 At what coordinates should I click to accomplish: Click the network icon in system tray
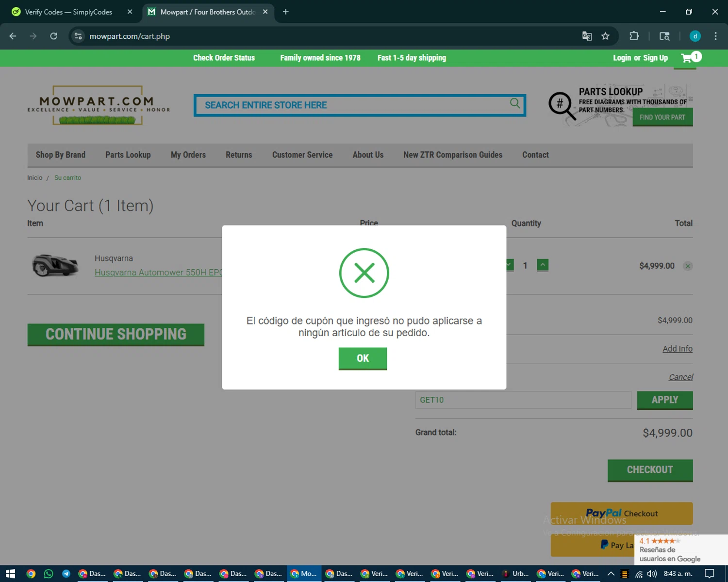click(639, 574)
